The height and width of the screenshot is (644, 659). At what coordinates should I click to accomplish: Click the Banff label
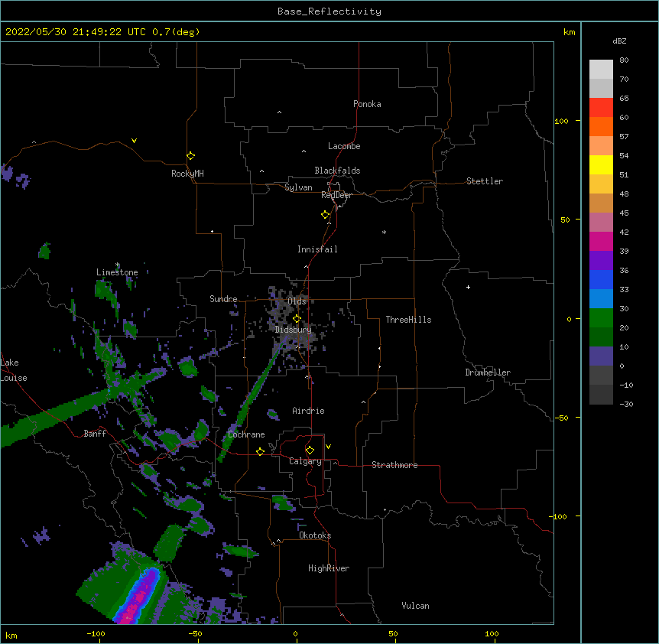95,434
